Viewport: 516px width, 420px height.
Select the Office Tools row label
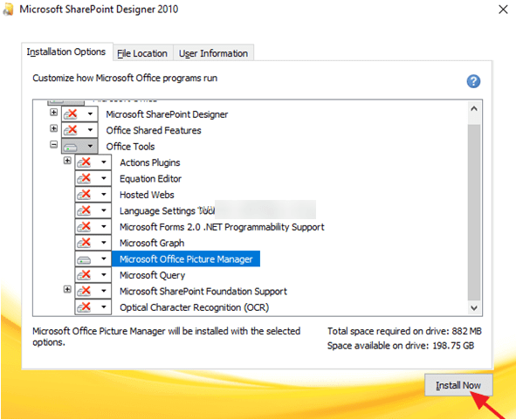click(130, 147)
